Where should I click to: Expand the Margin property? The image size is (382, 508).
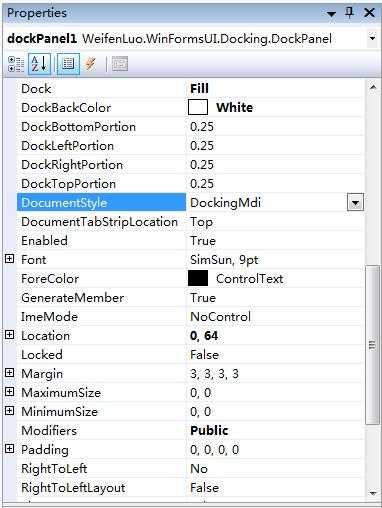[x=10, y=373]
